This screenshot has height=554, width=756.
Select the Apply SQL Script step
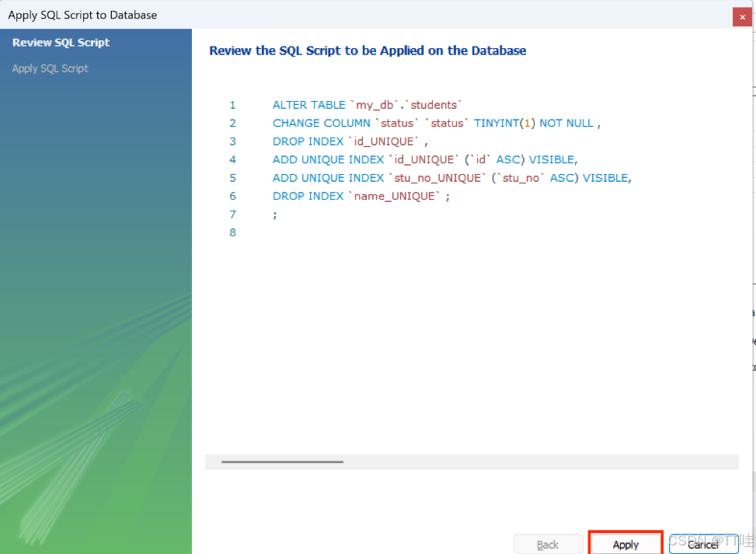tap(51, 68)
